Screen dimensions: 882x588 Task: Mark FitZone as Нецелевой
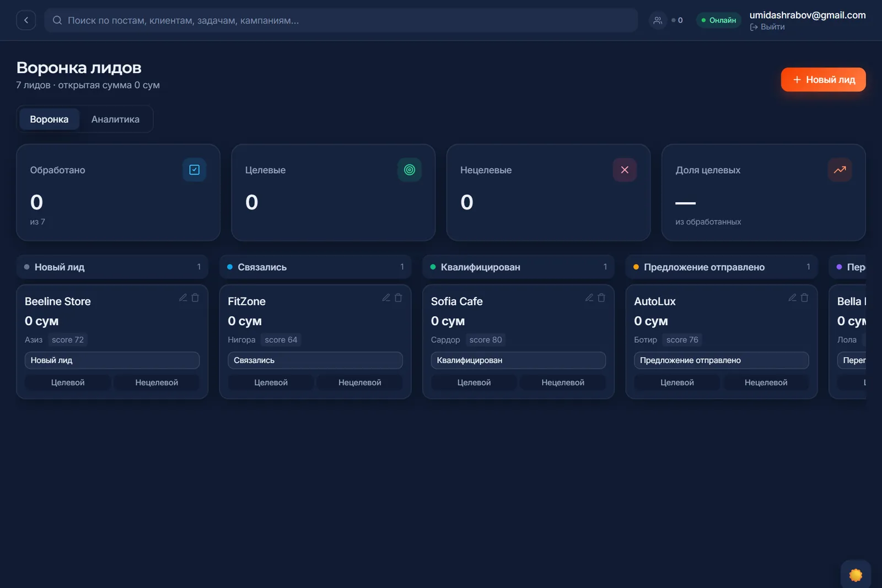(x=359, y=382)
